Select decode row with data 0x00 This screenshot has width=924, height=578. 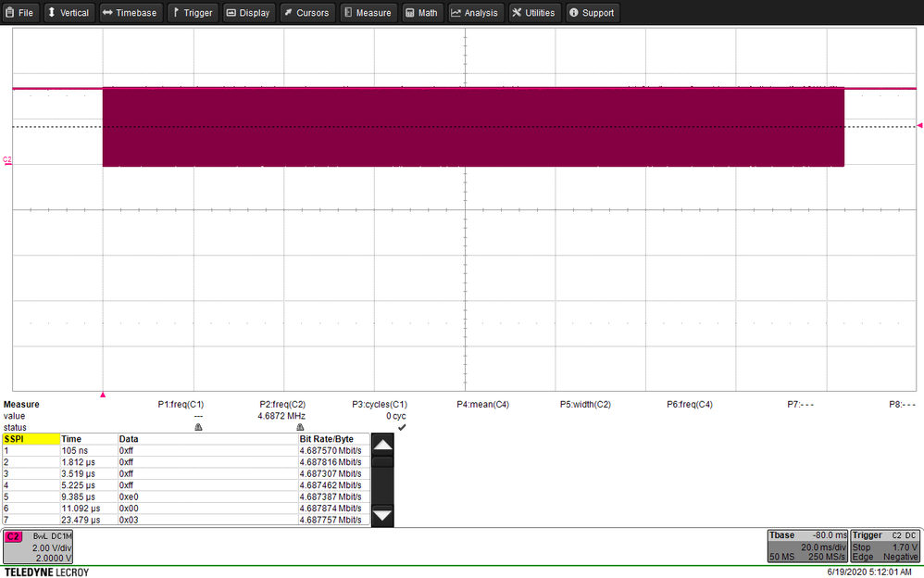[x=186, y=508]
